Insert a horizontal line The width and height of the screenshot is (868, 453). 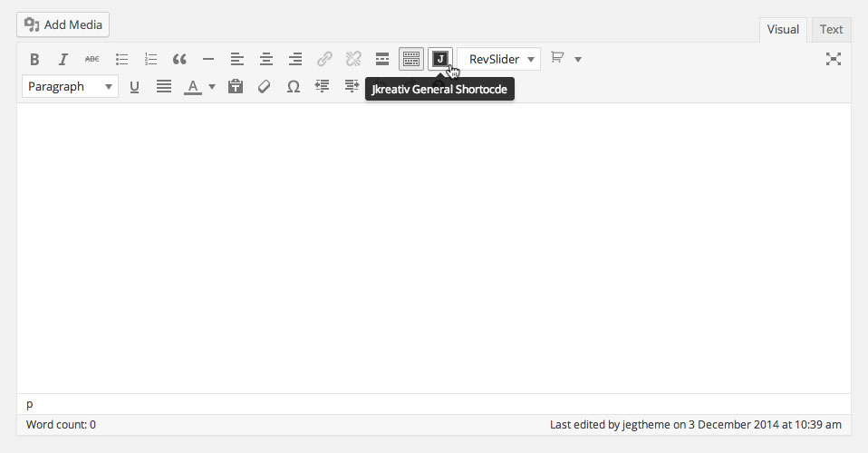pyautogui.click(x=208, y=60)
